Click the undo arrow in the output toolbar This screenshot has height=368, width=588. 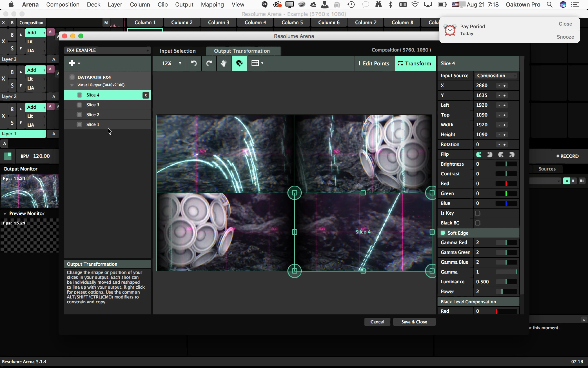click(194, 63)
